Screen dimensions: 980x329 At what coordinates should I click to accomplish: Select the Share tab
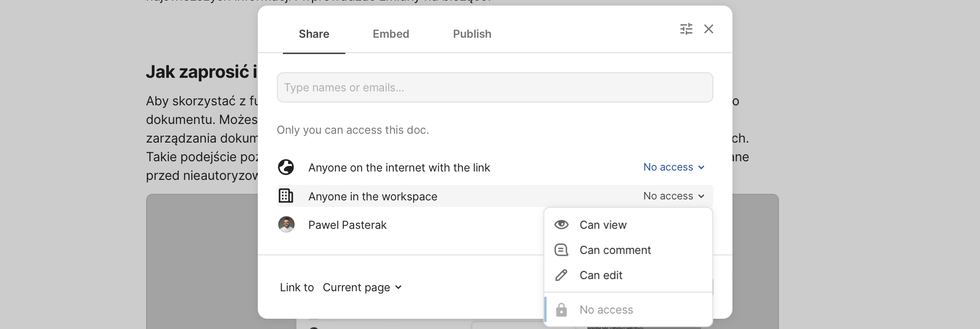314,34
